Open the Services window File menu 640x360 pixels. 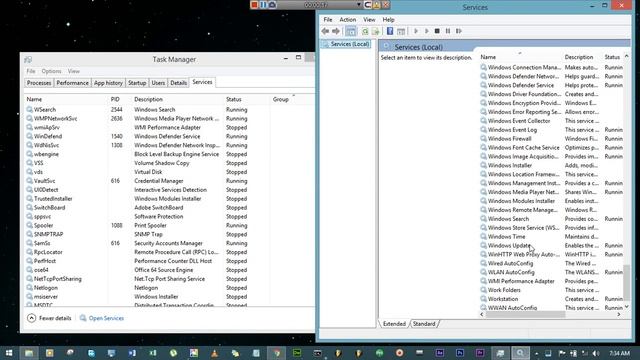coord(328,20)
